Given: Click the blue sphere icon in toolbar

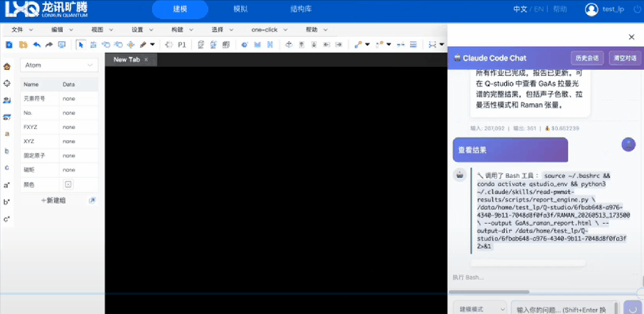Looking at the screenshot, I should pos(244,44).
